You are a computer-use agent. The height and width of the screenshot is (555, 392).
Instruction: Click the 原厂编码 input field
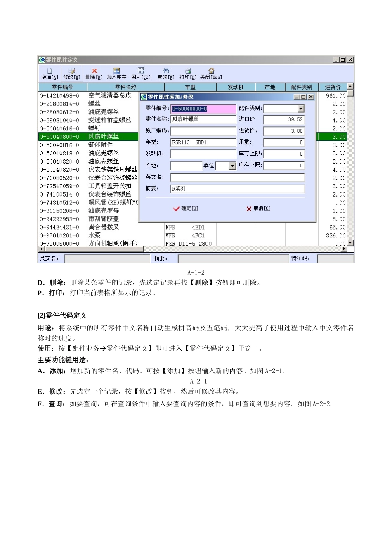(203, 130)
